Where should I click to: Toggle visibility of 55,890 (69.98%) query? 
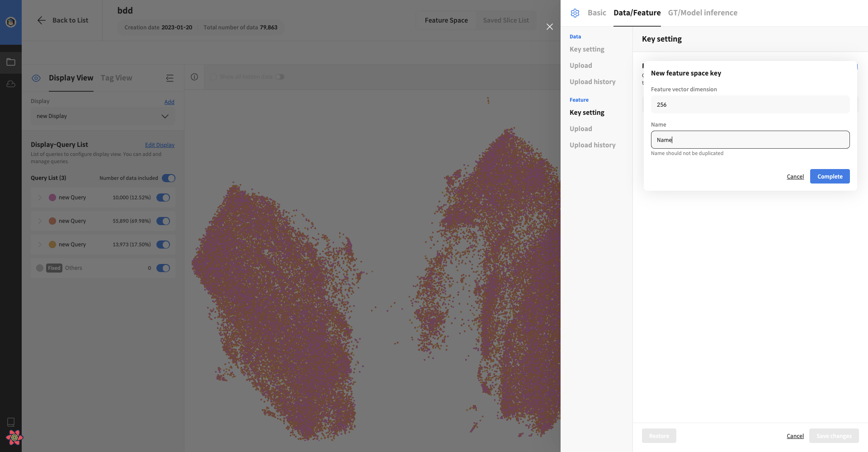click(x=163, y=221)
